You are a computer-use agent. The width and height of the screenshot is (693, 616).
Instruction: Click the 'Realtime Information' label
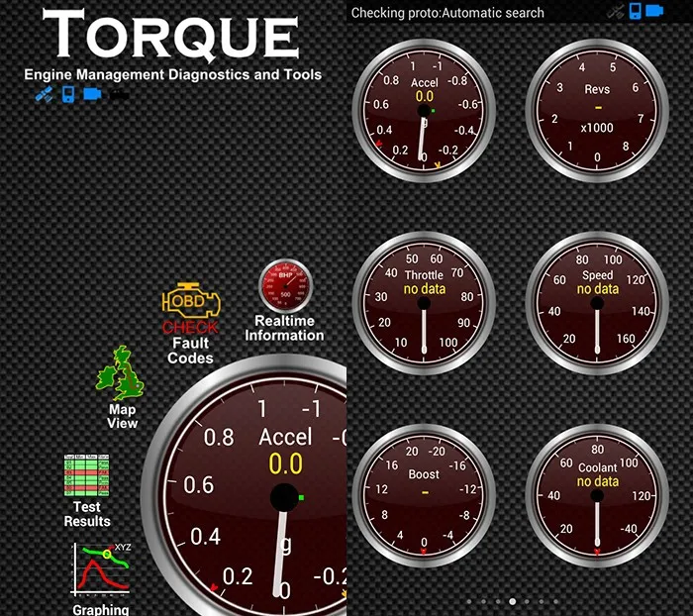click(x=285, y=328)
